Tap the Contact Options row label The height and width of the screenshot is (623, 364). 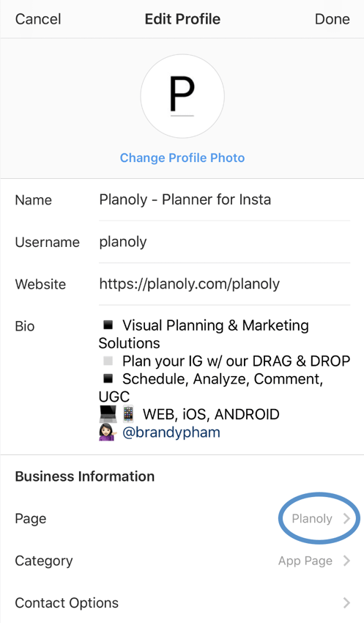(x=67, y=602)
